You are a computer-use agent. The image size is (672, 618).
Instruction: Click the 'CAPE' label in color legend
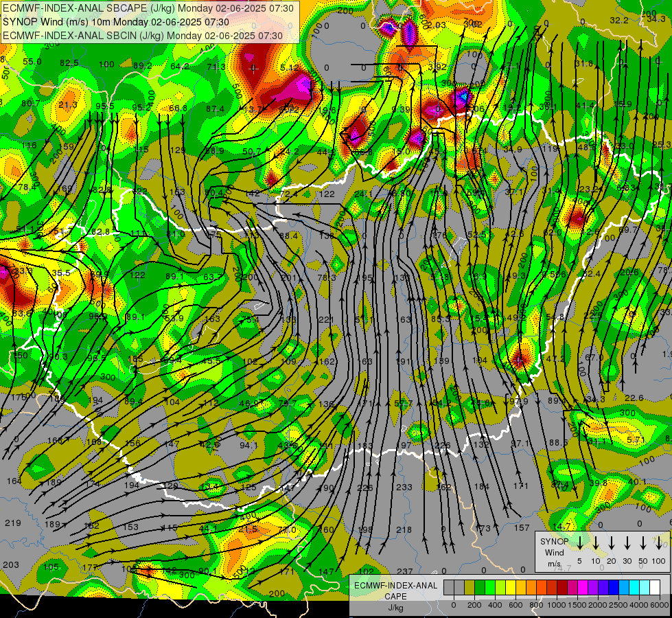(395, 597)
